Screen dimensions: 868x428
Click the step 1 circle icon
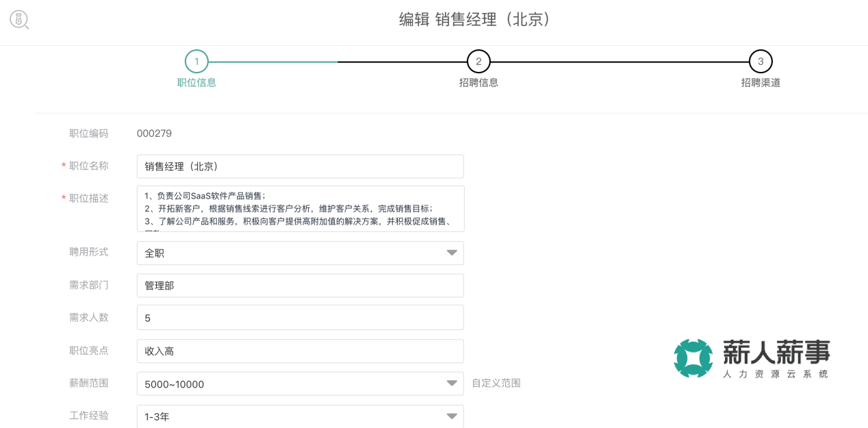click(196, 62)
